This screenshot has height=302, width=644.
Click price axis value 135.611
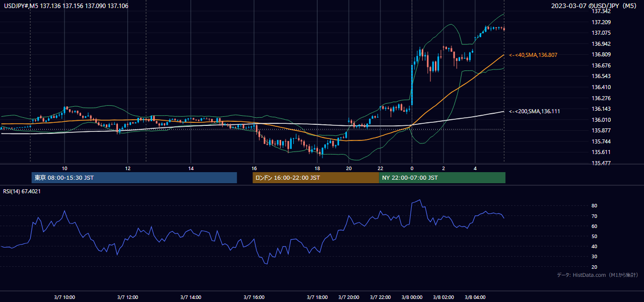pyautogui.click(x=602, y=152)
